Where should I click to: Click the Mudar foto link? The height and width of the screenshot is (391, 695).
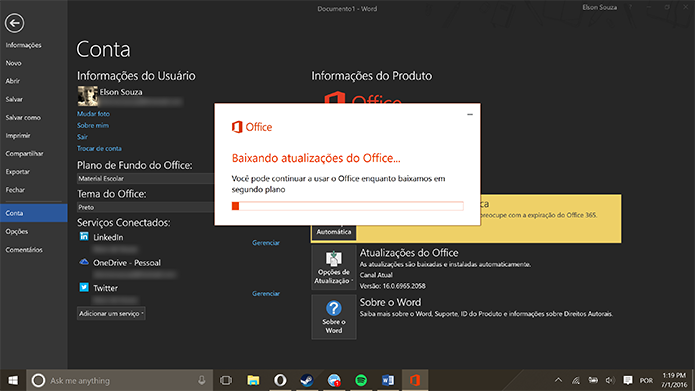tap(93, 114)
